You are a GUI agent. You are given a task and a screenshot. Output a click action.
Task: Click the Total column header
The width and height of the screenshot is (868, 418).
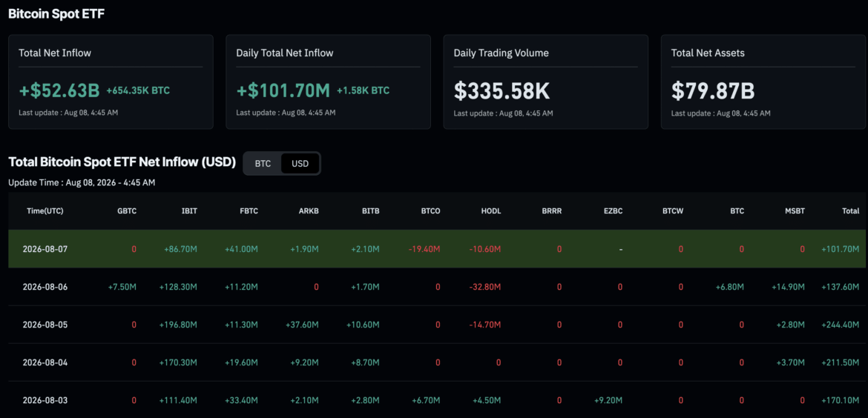click(x=850, y=210)
